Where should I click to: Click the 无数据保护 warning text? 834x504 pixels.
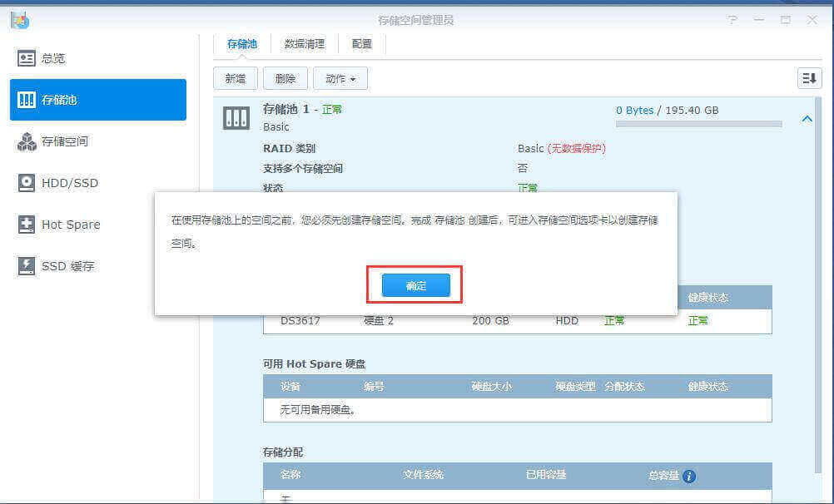(x=576, y=148)
